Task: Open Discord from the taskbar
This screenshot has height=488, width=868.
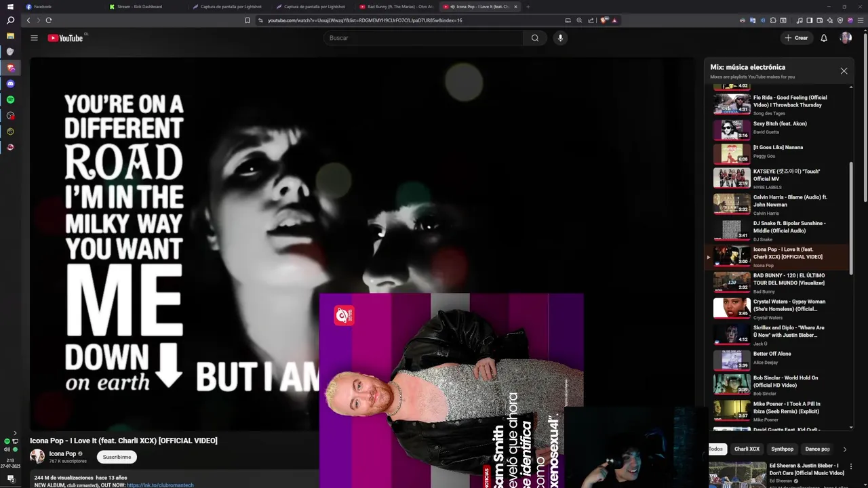Action: point(10,84)
